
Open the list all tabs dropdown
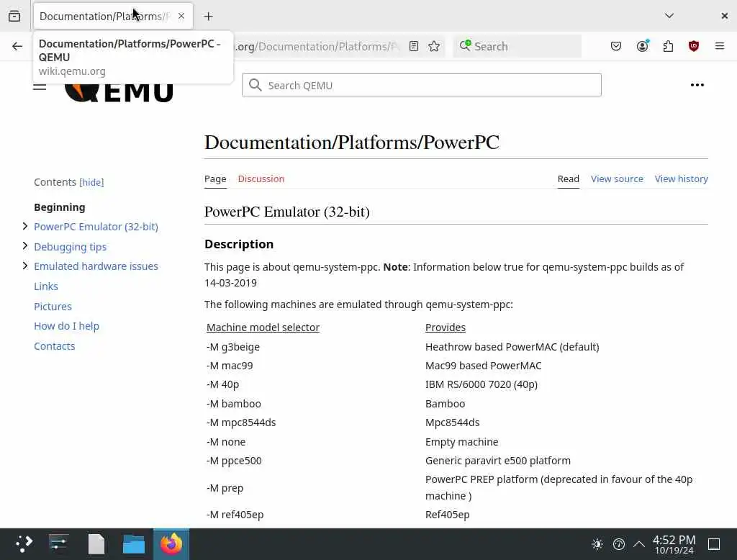coord(669,16)
